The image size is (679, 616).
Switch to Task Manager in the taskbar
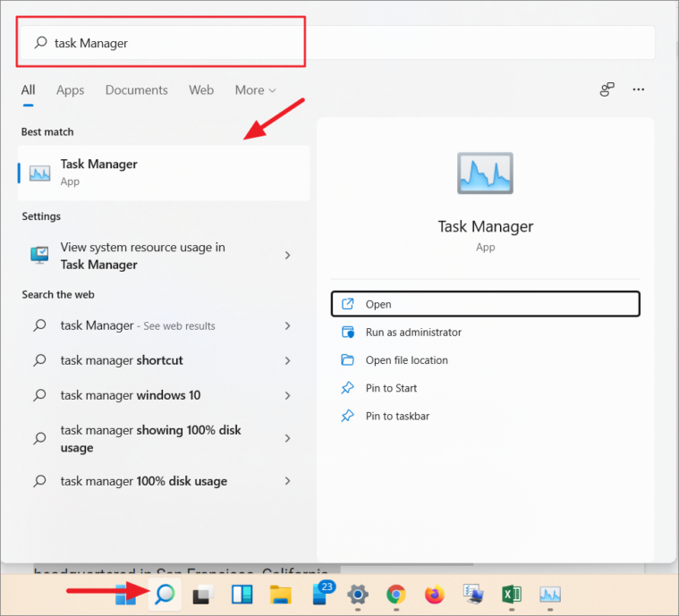550,595
